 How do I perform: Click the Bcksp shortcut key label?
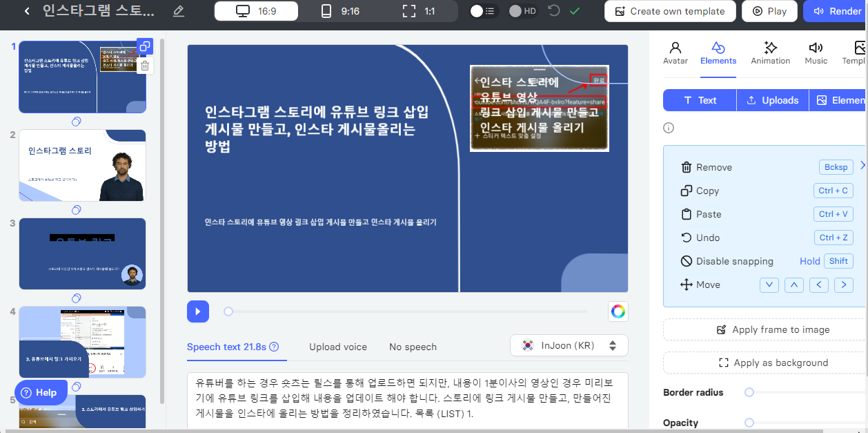836,167
